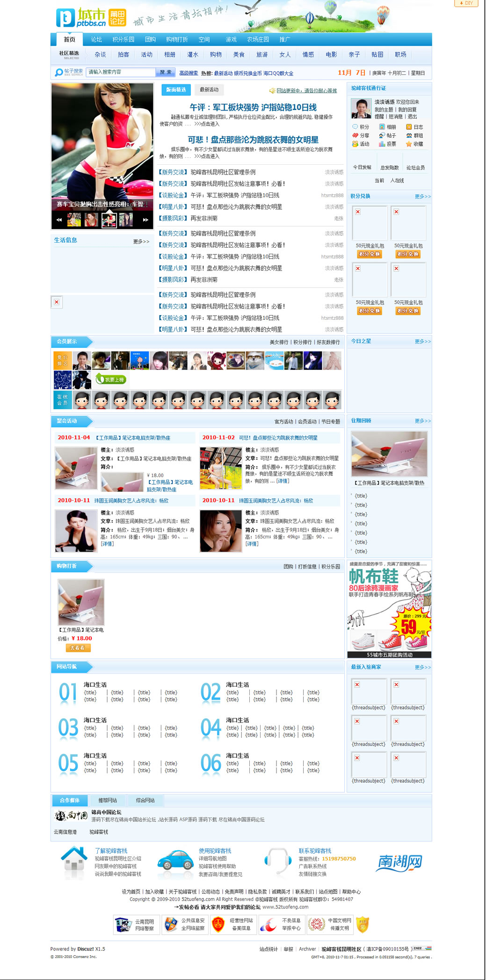
Task: Click the 积分 icon in user panel
Action: (x=355, y=127)
